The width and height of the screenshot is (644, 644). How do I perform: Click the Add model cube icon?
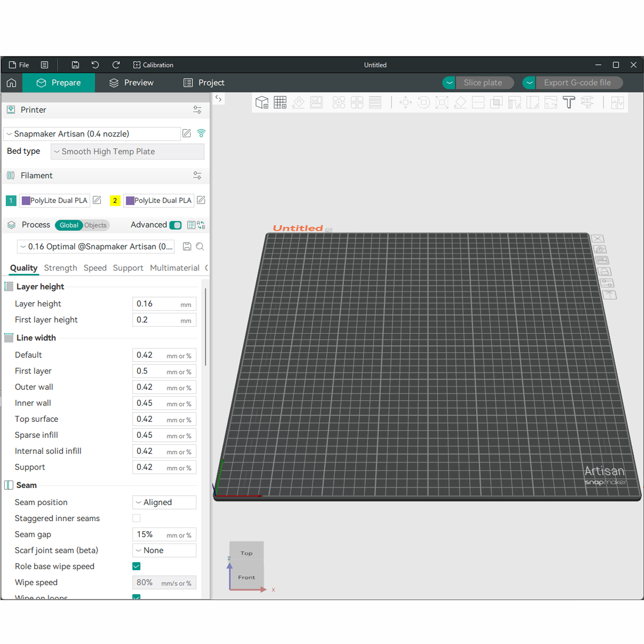click(262, 103)
